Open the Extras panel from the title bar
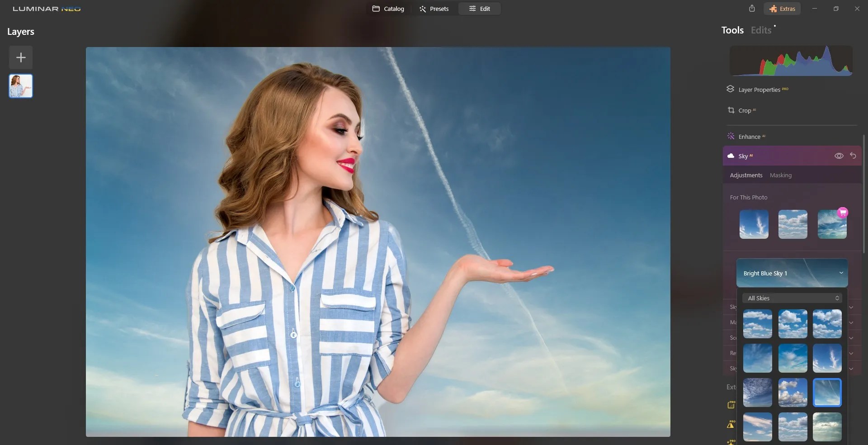868x445 pixels. point(782,9)
